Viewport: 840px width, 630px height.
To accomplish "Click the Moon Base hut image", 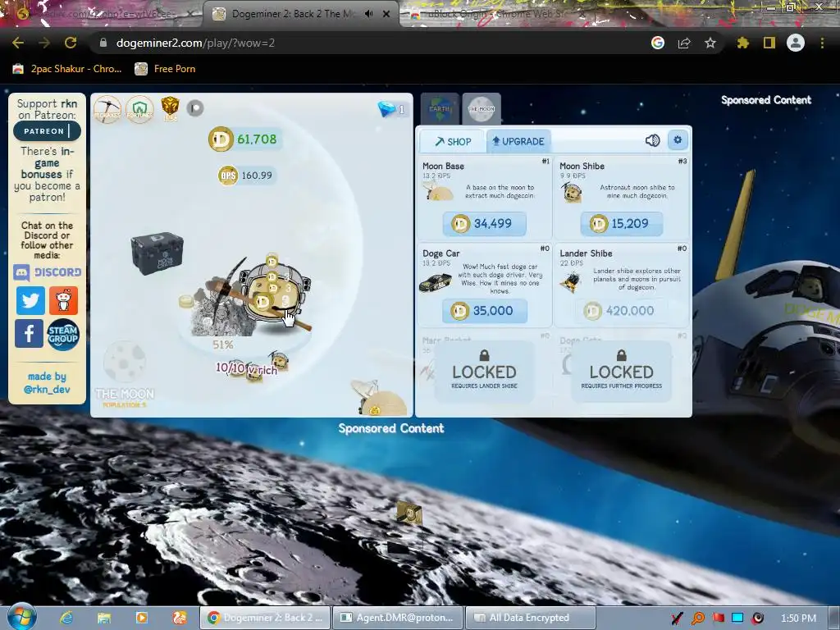I will click(x=439, y=190).
